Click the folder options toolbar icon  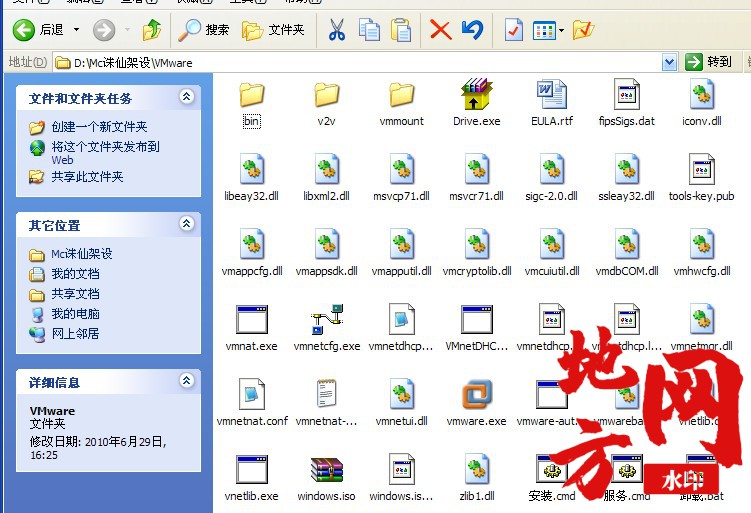(x=583, y=30)
